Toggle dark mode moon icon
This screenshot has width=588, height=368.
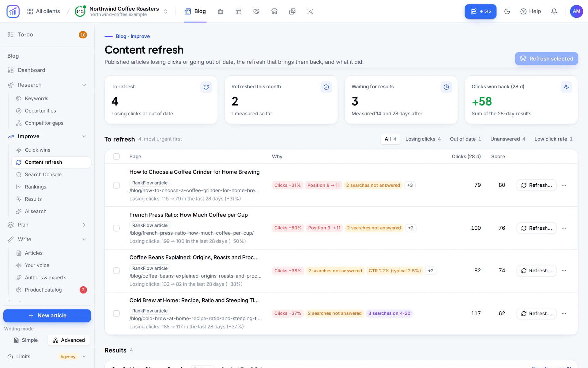507,11
